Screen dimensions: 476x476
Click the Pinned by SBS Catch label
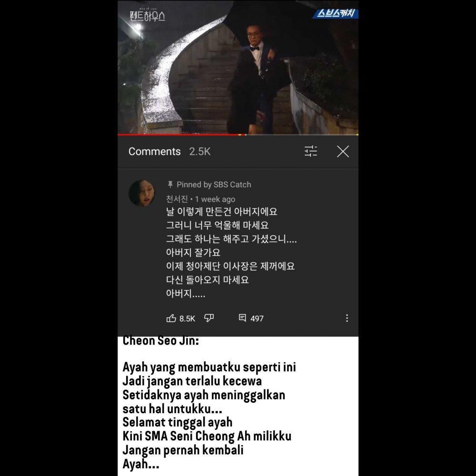click(x=214, y=185)
